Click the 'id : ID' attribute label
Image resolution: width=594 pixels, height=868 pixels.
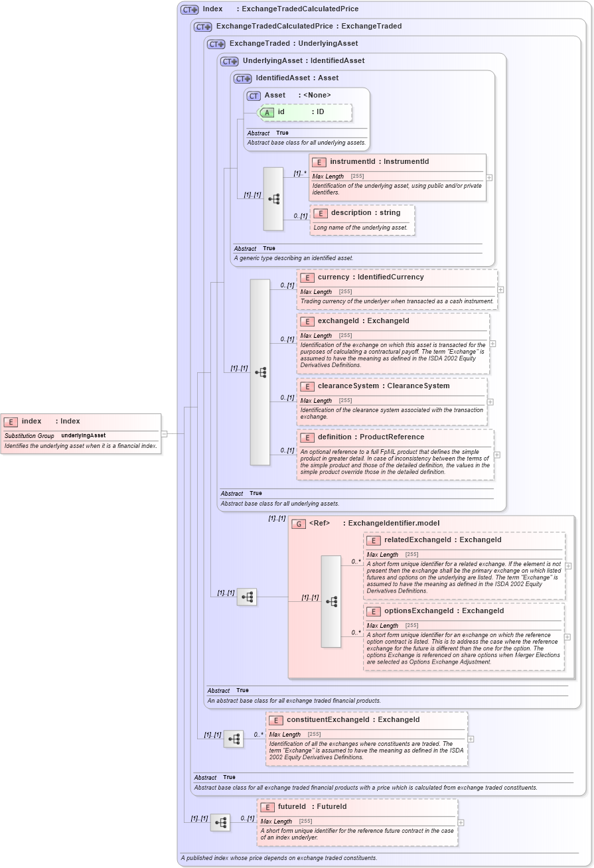coord(301,112)
